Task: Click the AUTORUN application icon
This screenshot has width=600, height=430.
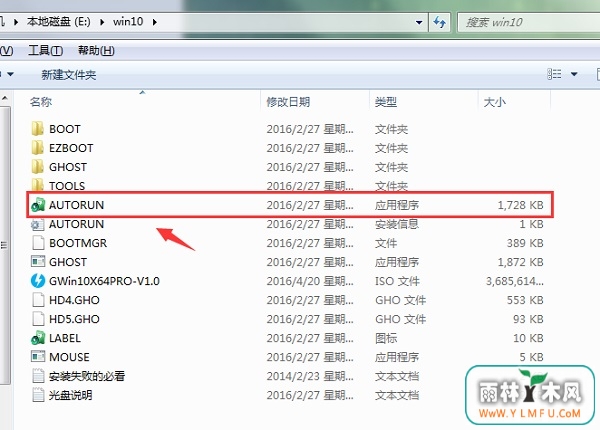Action: tap(38, 205)
